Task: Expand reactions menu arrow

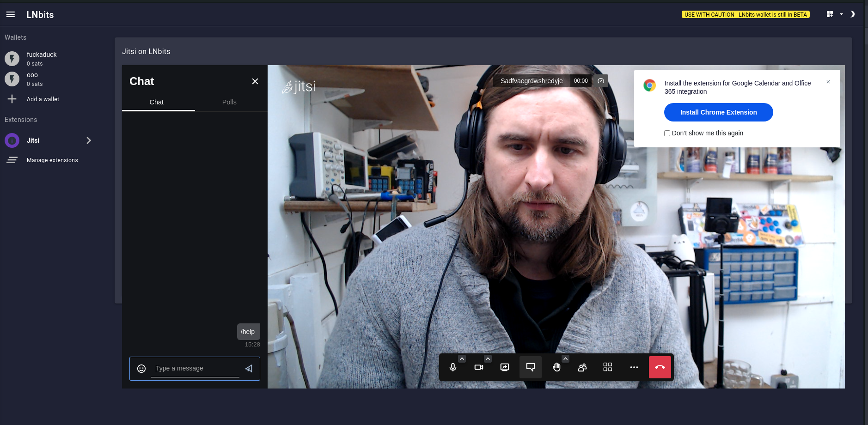Action: [x=565, y=359]
